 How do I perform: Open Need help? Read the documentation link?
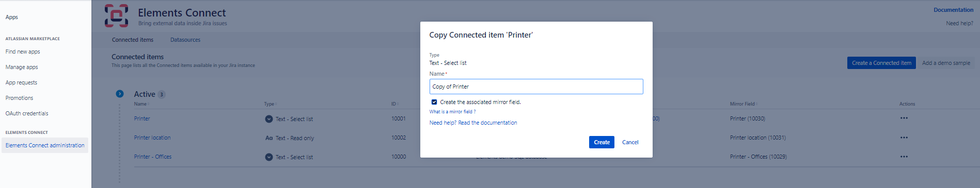click(x=473, y=123)
